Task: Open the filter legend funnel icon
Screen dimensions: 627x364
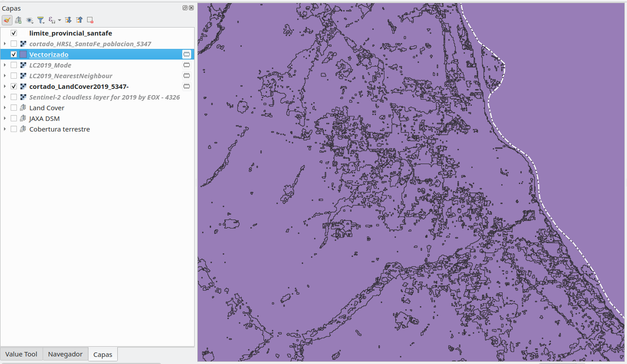Action: click(x=40, y=20)
